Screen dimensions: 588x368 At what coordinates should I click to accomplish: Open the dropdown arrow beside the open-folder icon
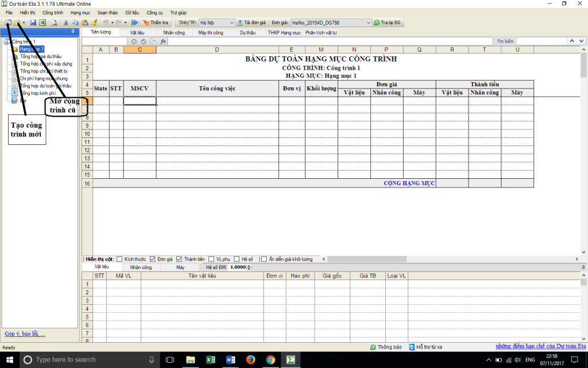24,22
